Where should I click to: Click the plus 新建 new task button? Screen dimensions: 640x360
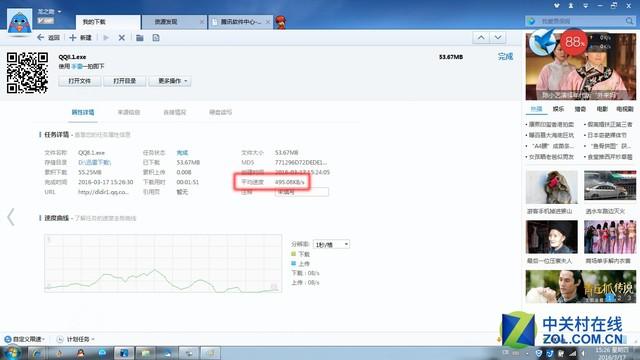[x=80, y=38]
